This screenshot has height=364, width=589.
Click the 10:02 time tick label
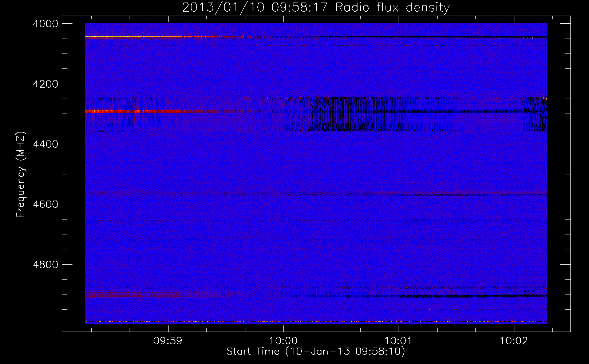coord(514,341)
